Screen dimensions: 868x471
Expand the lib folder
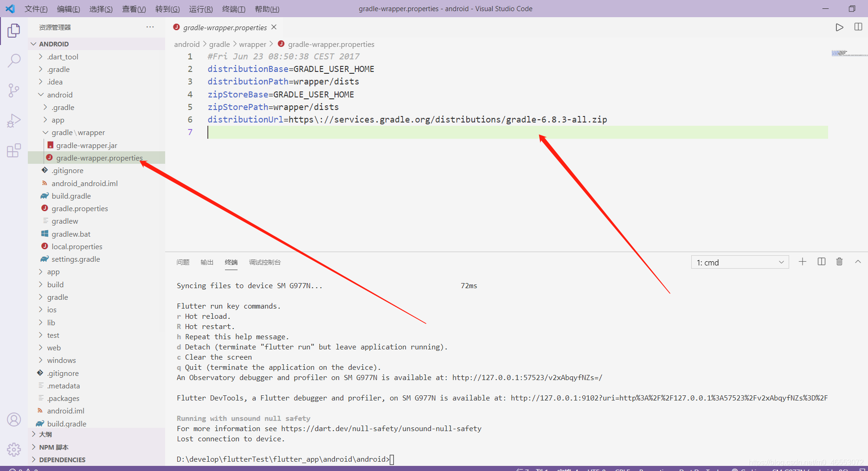coord(96,323)
